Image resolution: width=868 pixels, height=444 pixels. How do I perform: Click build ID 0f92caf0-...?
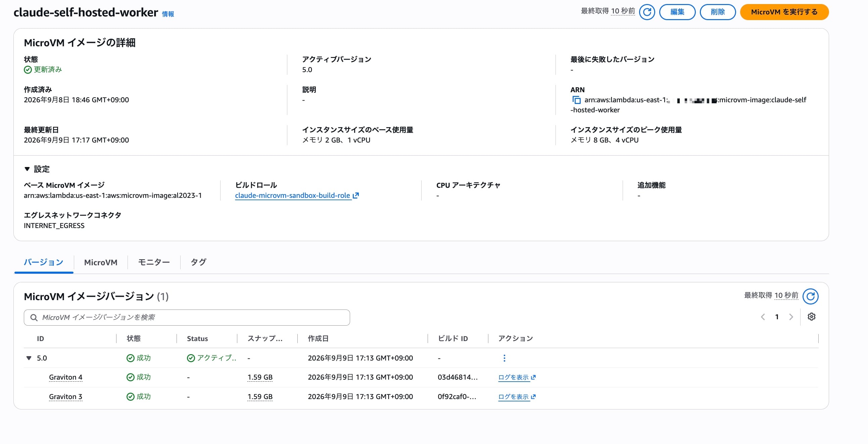click(x=457, y=397)
